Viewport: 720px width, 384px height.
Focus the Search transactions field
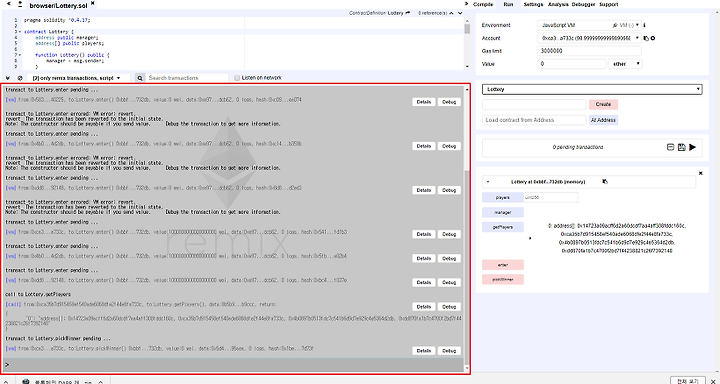click(186, 78)
